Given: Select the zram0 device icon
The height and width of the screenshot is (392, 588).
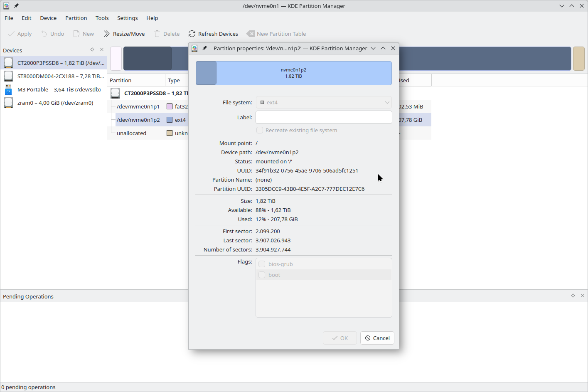Looking at the screenshot, I should click(8, 103).
